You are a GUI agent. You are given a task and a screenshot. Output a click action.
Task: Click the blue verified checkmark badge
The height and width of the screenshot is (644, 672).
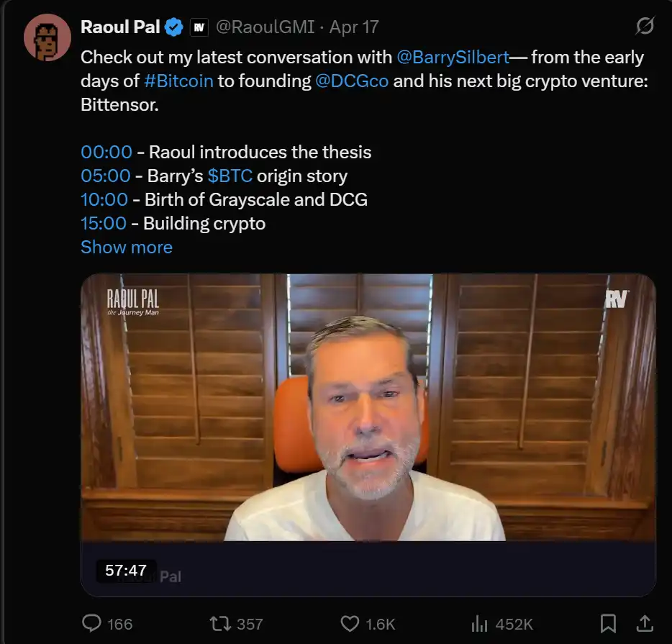(174, 28)
